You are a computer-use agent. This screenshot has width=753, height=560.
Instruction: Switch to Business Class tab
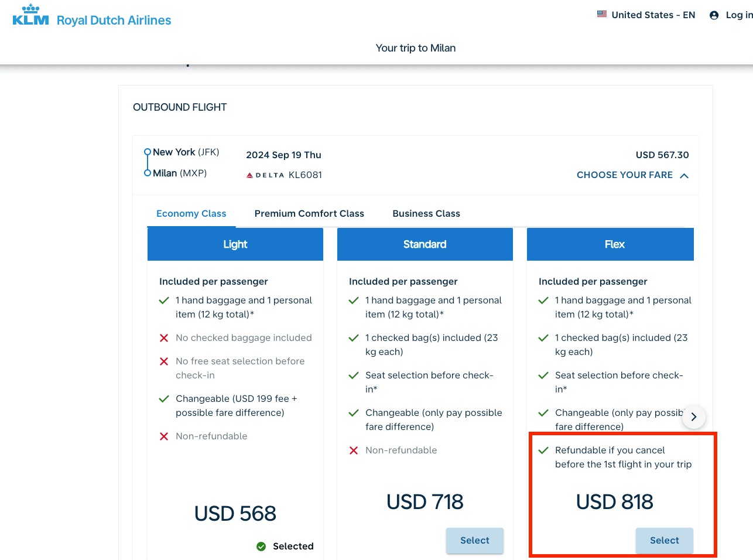(x=426, y=214)
